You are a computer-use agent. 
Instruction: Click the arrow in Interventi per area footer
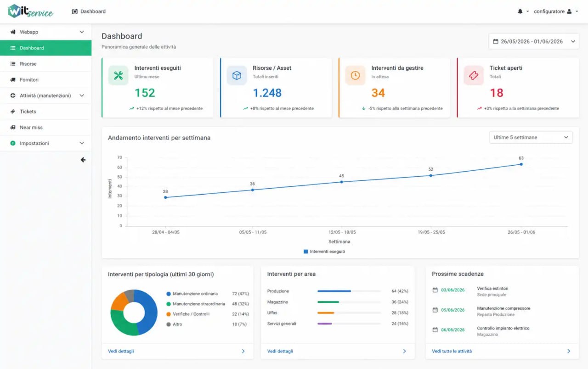(405, 351)
